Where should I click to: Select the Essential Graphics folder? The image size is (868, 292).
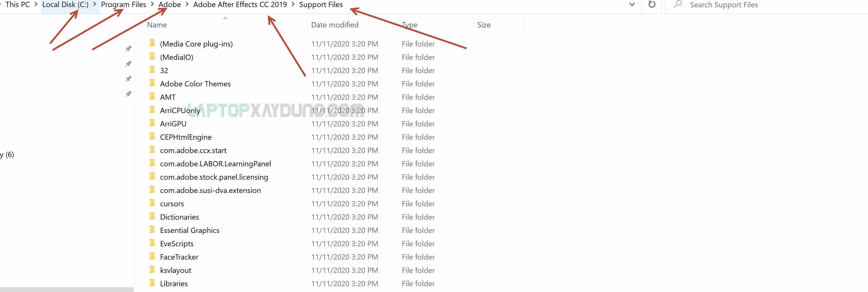point(190,230)
